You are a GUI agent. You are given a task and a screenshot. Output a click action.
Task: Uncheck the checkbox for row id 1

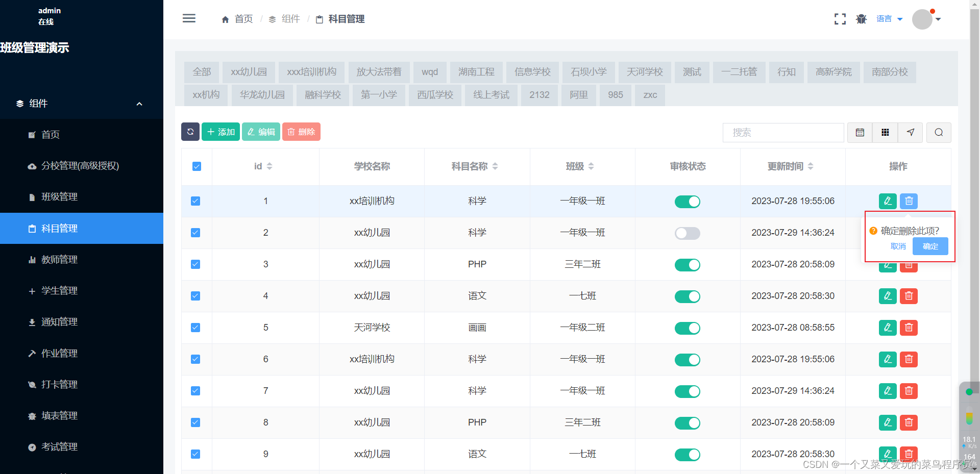195,201
